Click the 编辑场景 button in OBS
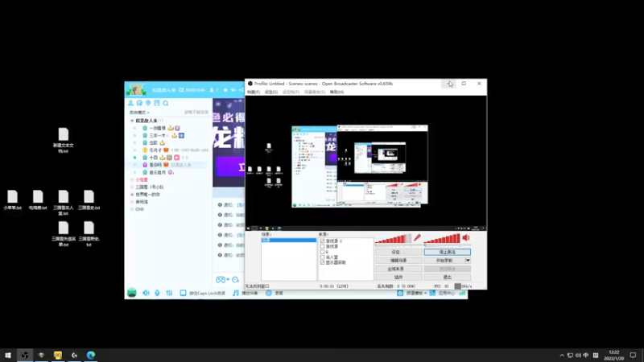This screenshot has height=362, width=644. point(398,260)
